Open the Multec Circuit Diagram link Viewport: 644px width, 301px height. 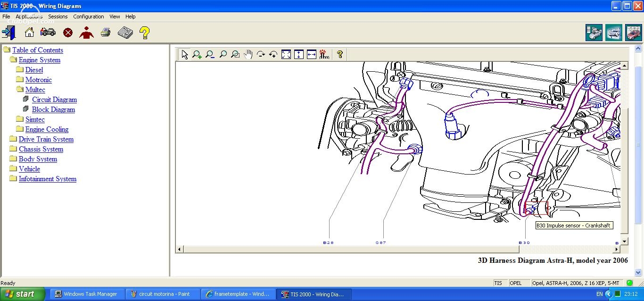[54, 100]
